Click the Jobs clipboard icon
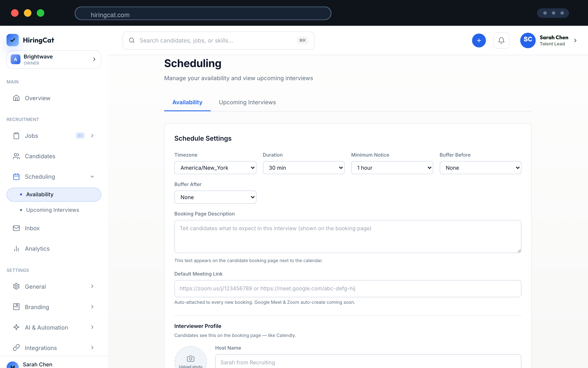This screenshot has width=588, height=368. pyautogui.click(x=16, y=136)
